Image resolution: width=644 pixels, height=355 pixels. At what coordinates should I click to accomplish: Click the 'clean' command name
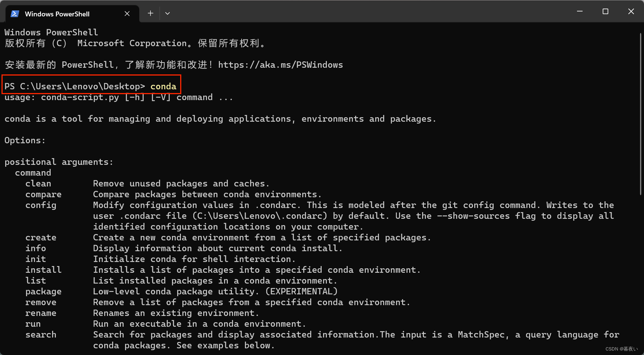[38, 183]
